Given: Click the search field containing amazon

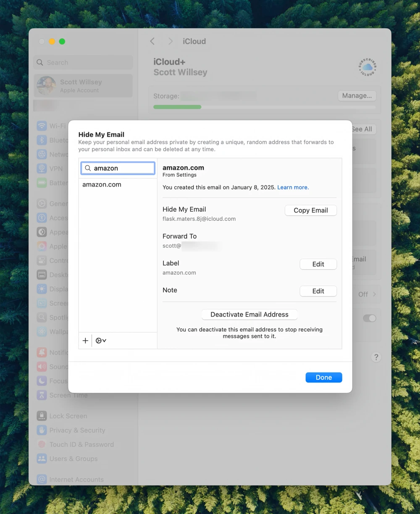Looking at the screenshot, I should 118,168.
